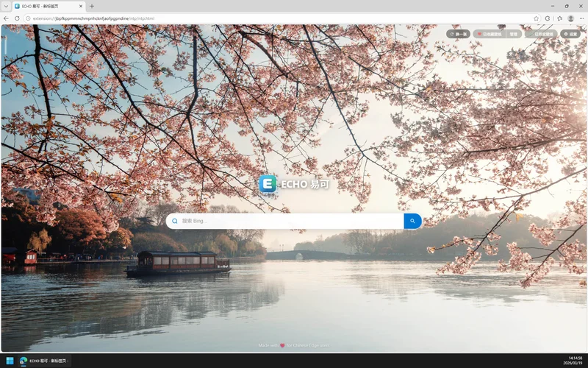Image resolution: width=588 pixels, height=368 pixels.
Task: Click the blue search submit button
Action: [x=412, y=221]
